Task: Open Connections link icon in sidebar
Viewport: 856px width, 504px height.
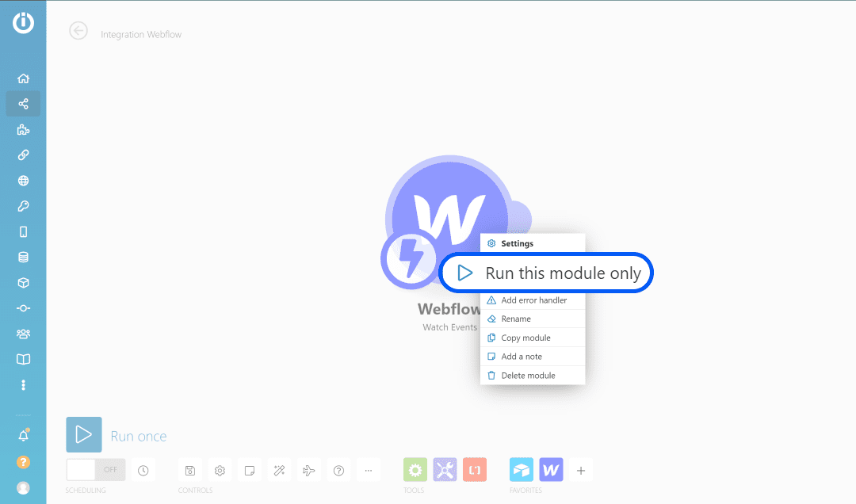Action: pos(23,155)
